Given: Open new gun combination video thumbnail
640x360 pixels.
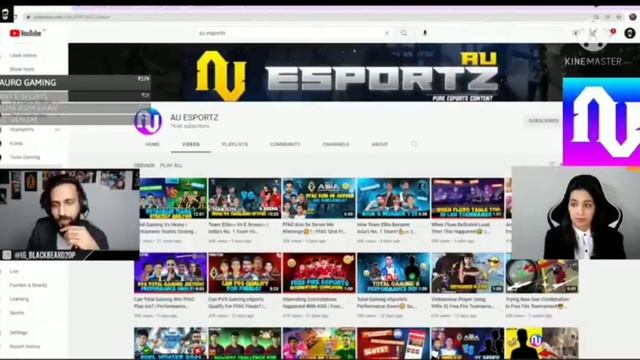Looking at the screenshot, I should 542,276.
